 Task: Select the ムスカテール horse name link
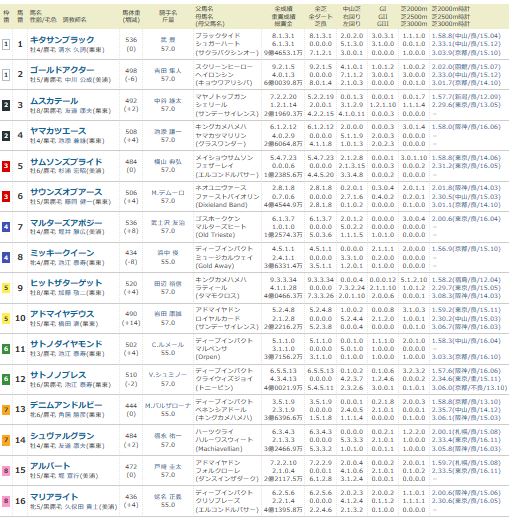[54, 101]
